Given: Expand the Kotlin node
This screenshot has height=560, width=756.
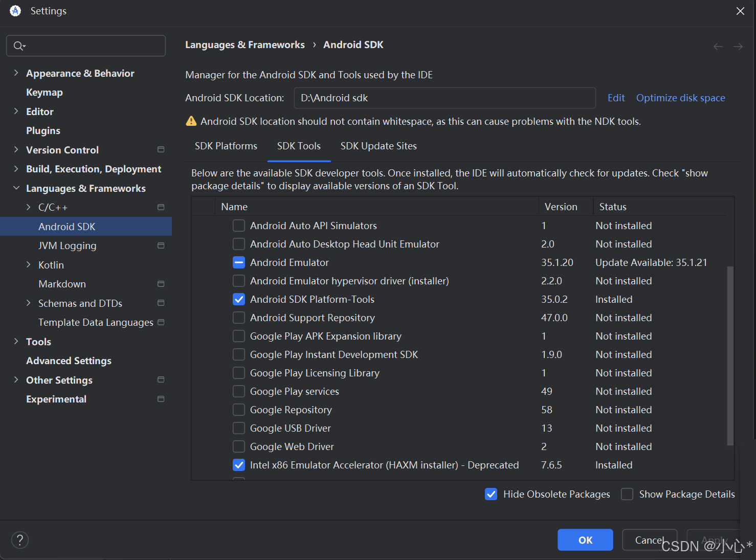Looking at the screenshot, I should coord(28,264).
